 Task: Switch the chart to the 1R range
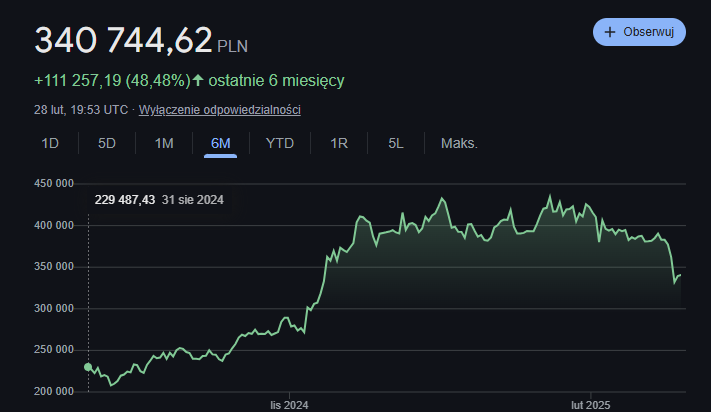coord(339,143)
